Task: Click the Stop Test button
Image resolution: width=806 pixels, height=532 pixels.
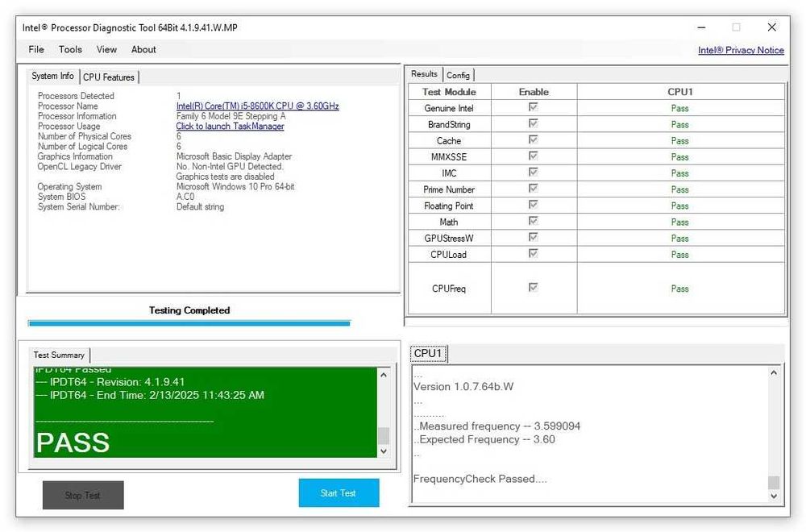Action: click(83, 495)
